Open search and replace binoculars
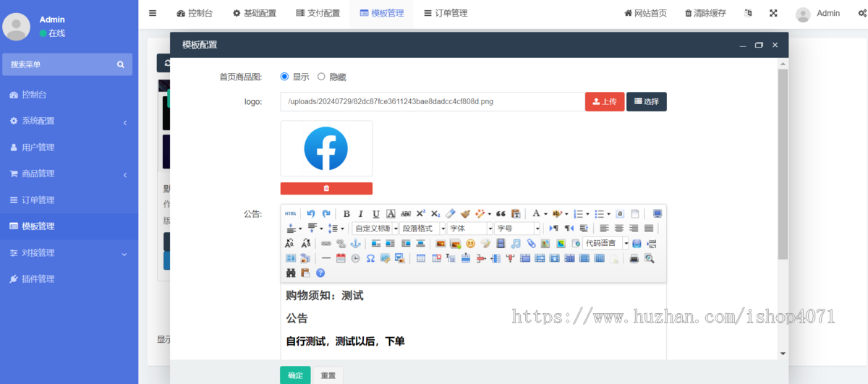 click(x=291, y=273)
